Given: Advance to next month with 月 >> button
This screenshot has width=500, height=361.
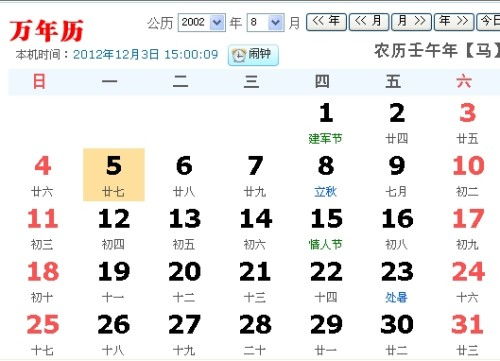Looking at the screenshot, I should point(411,22).
